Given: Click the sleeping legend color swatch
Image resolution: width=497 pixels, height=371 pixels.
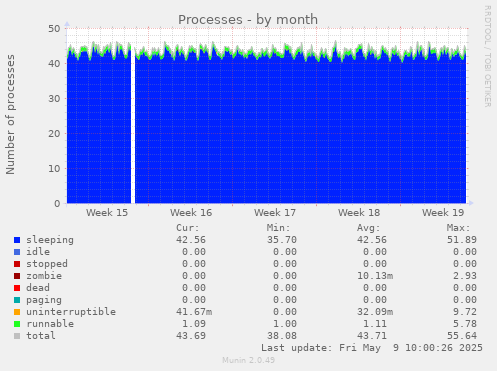Looking at the screenshot, I should [17, 240].
